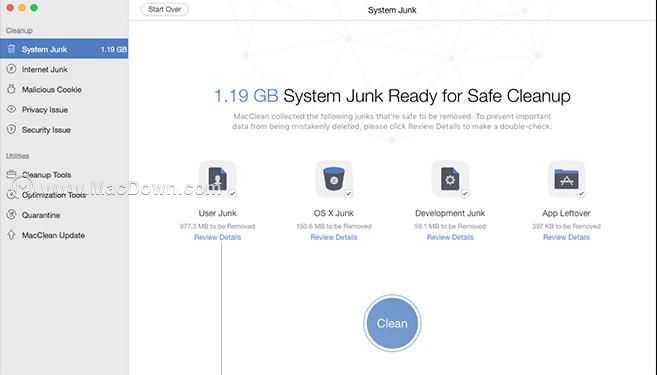
Task: Open MacClean Update
Action: tap(64, 235)
